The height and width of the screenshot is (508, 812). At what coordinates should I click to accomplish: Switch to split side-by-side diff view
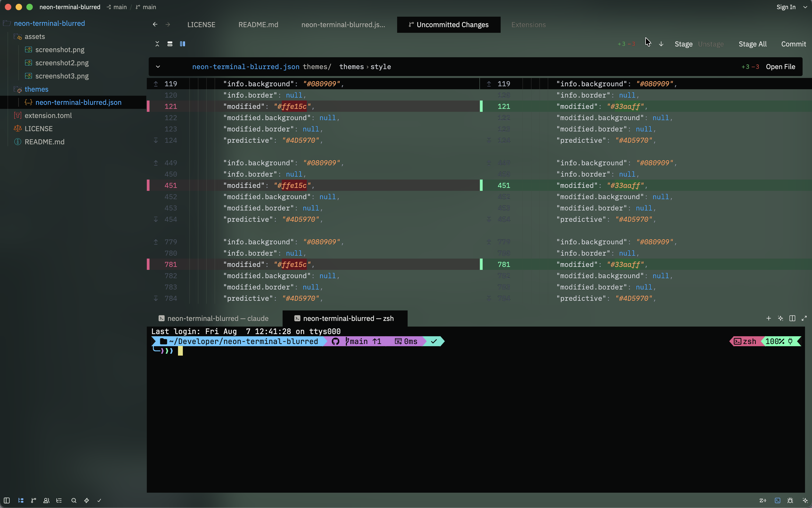pos(183,44)
